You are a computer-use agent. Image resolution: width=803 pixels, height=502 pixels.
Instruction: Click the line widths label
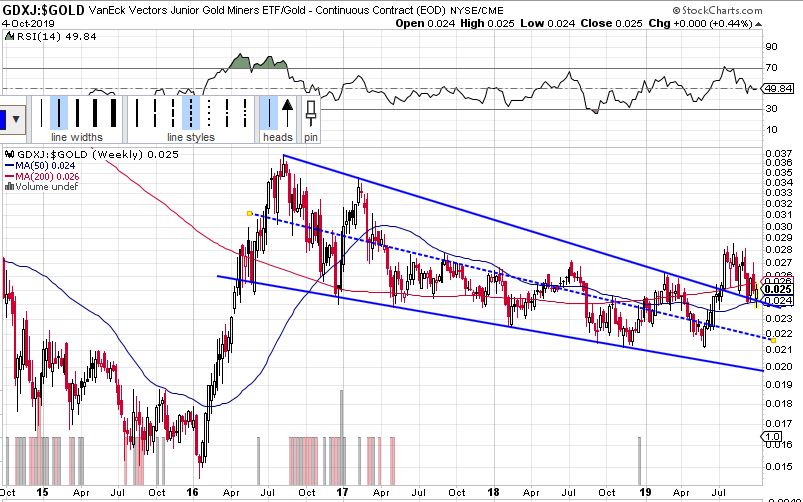[77, 137]
